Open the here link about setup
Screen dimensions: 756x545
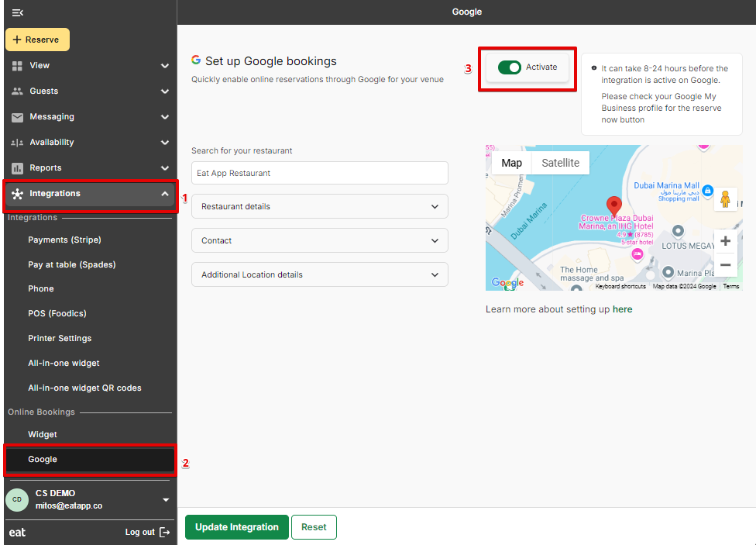tap(622, 309)
